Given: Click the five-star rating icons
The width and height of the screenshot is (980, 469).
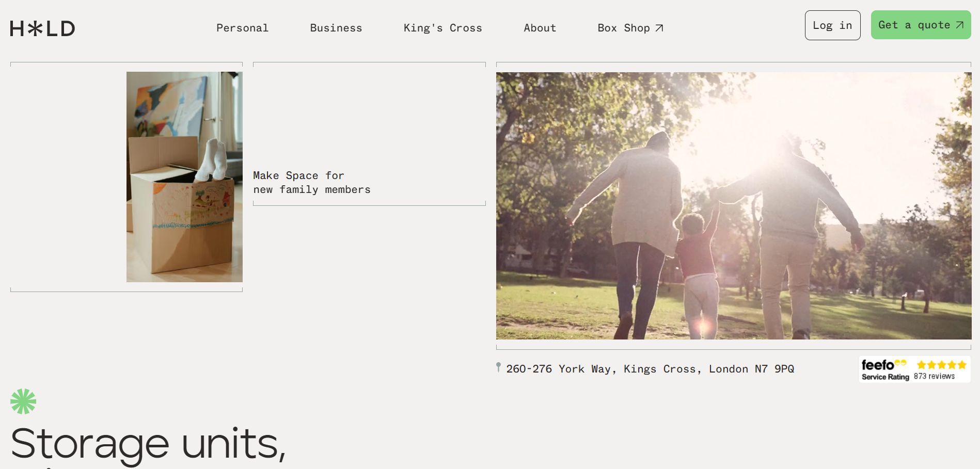Looking at the screenshot, I should pyautogui.click(x=941, y=365).
